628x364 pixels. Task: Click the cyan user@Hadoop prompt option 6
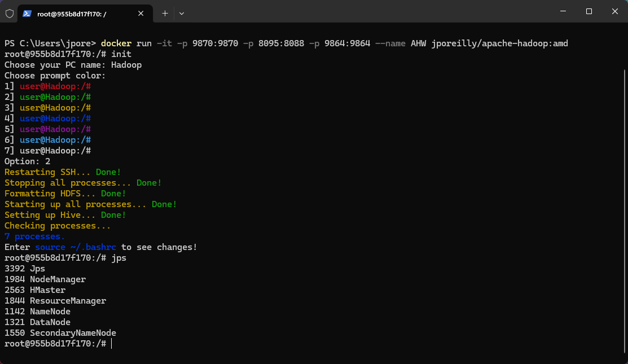[x=55, y=140]
